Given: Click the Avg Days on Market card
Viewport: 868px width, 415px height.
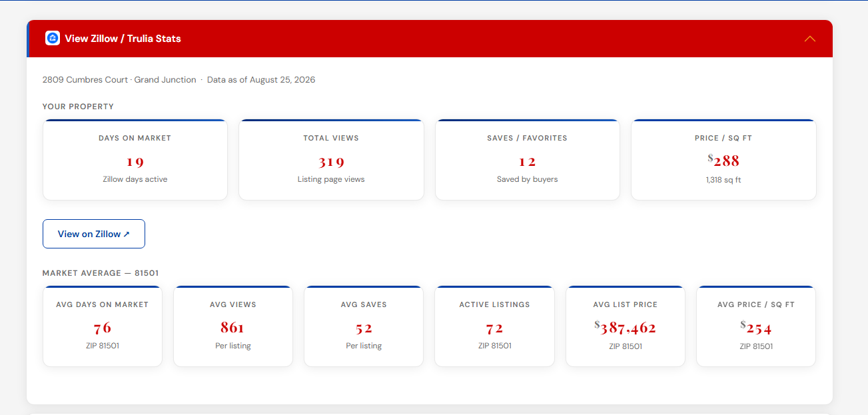Looking at the screenshot, I should click(103, 326).
